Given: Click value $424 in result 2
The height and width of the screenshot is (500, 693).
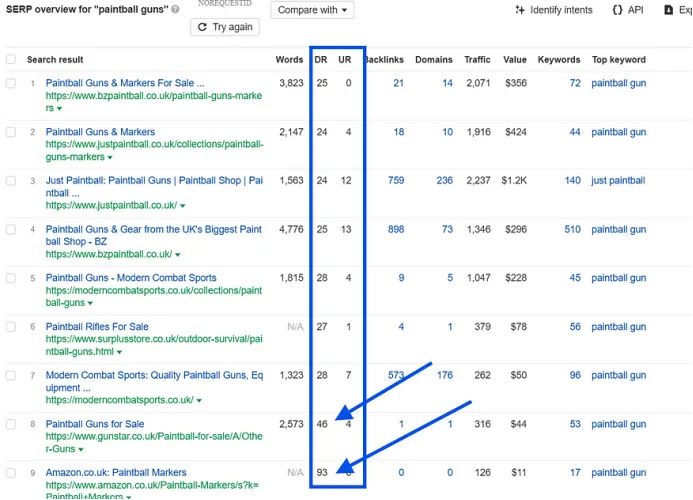Looking at the screenshot, I should (x=516, y=132).
